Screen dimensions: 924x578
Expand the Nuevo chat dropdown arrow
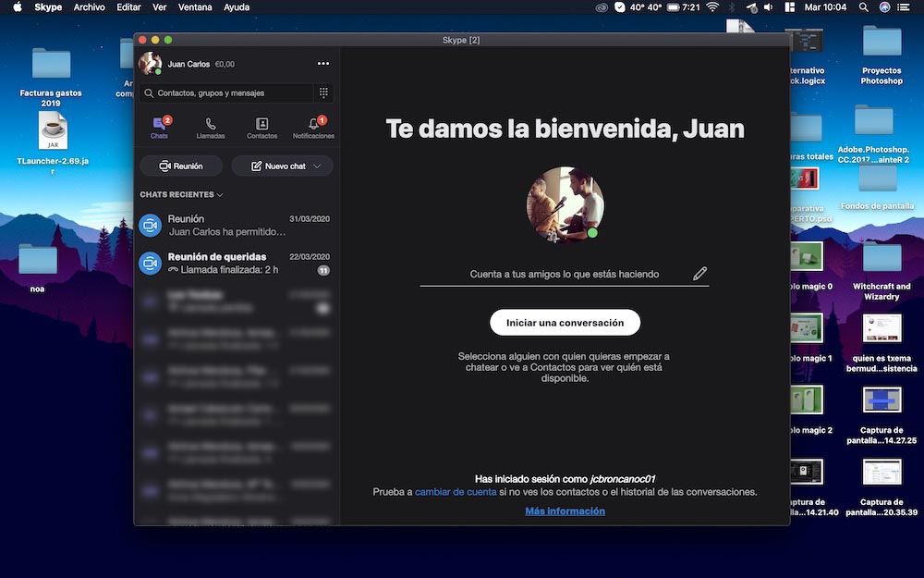(x=318, y=166)
